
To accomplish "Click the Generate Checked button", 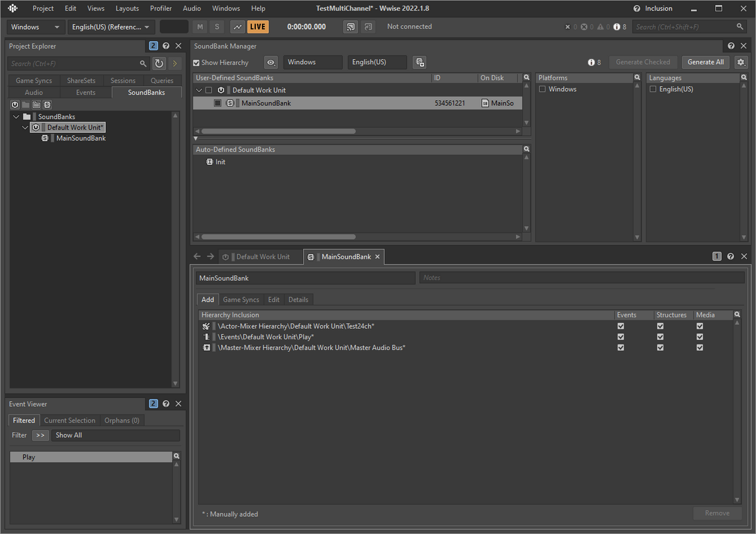I will pyautogui.click(x=643, y=62).
